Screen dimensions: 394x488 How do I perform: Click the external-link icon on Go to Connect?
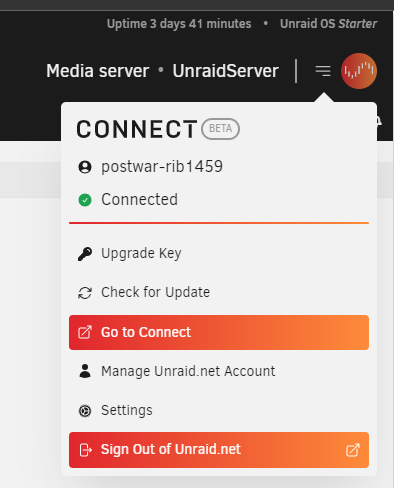pyautogui.click(x=85, y=332)
